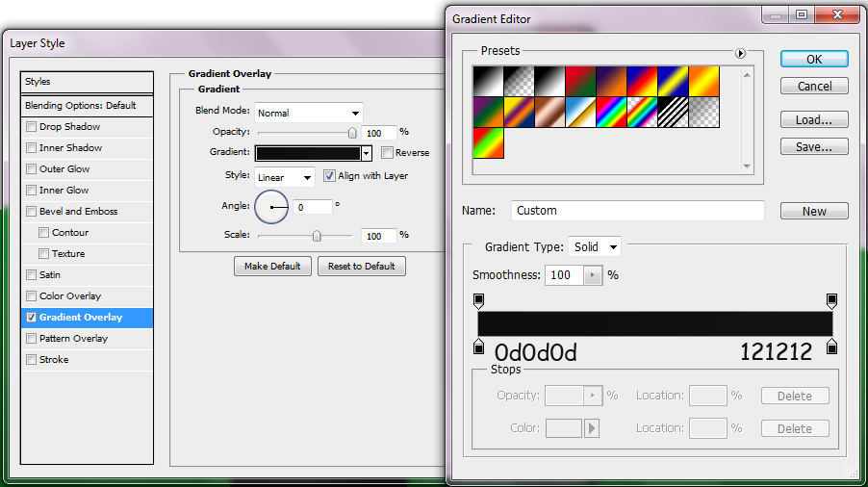868x487 pixels.
Task: Click Reset to Default button
Action: [x=362, y=267]
